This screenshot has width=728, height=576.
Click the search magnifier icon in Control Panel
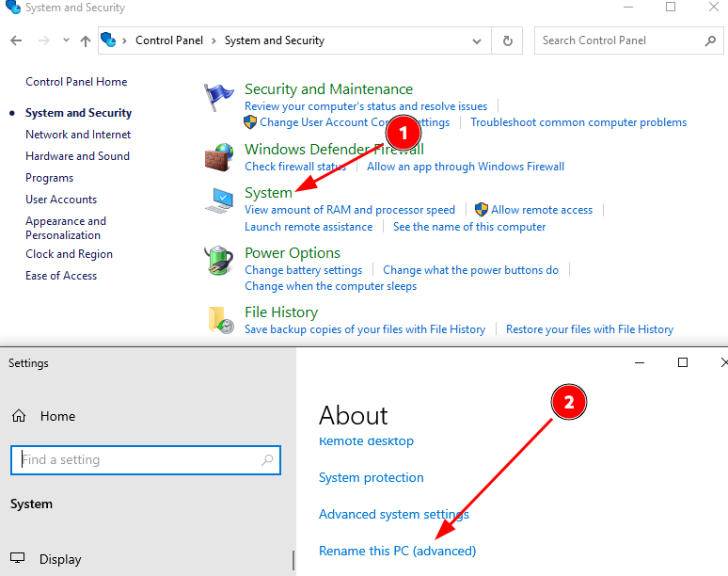pos(710,40)
